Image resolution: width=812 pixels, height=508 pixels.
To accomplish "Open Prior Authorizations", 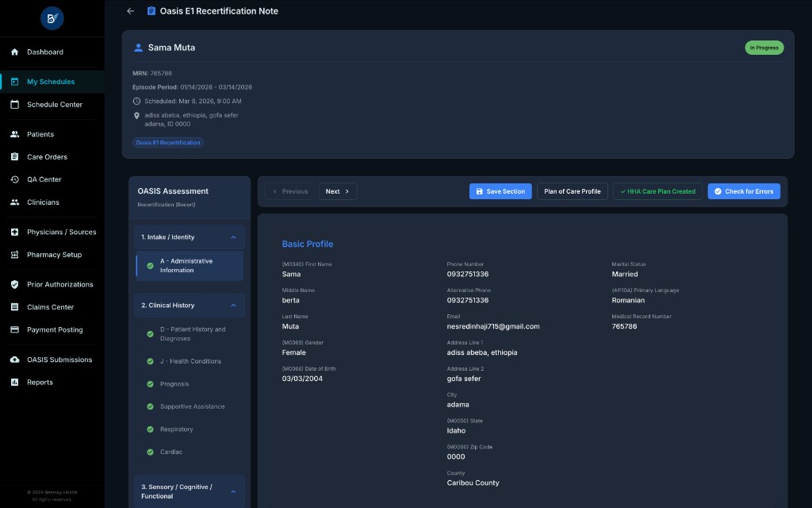I will (x=52, y=284).
